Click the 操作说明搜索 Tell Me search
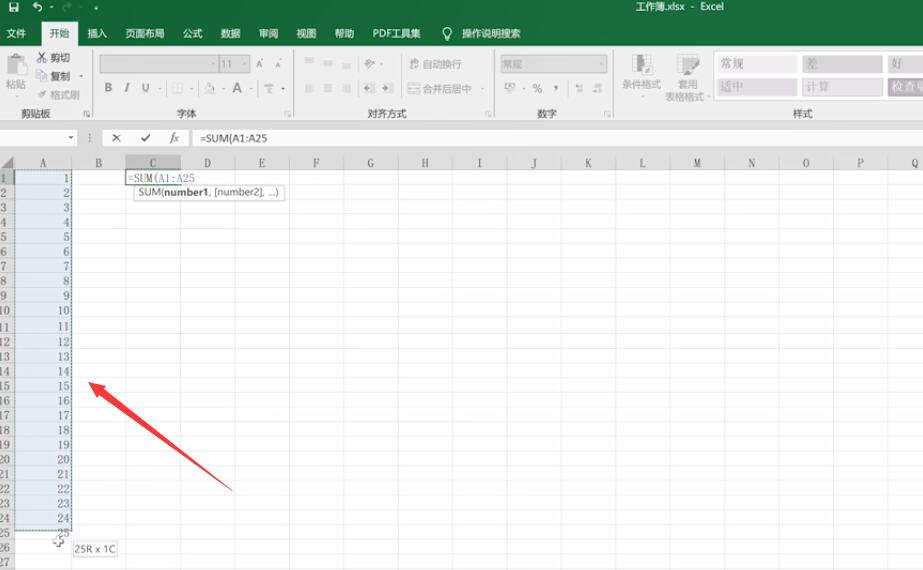 coord(490,34)
